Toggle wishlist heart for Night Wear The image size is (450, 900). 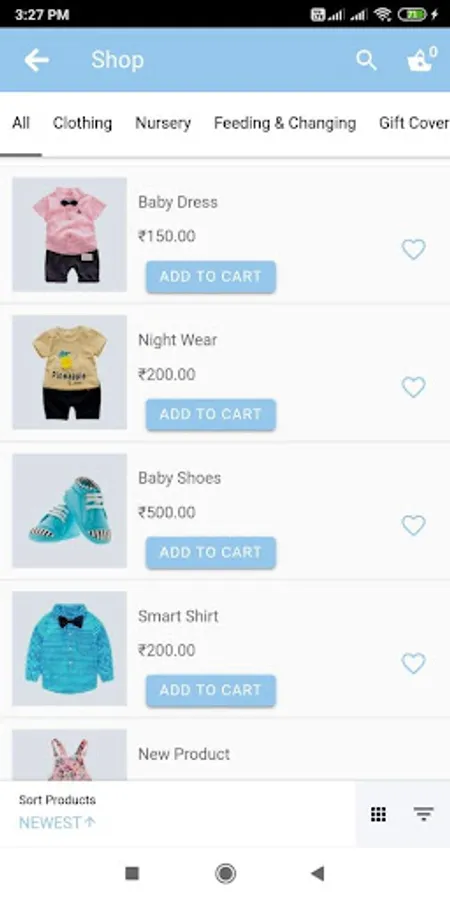(413, 387)
